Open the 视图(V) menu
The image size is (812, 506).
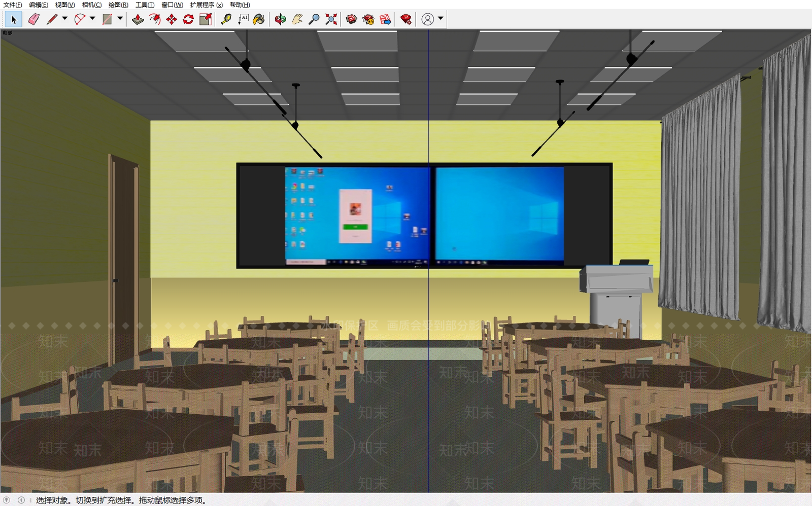click(x=65, y=5)
